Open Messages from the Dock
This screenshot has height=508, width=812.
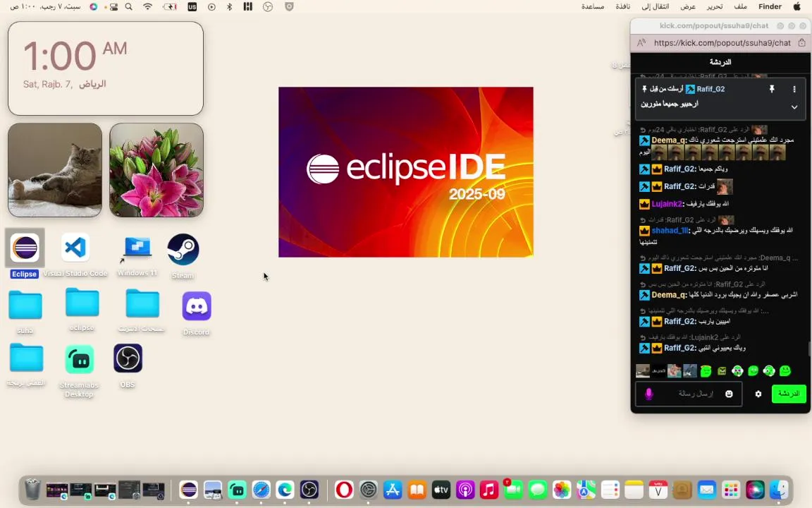point(538,490)
